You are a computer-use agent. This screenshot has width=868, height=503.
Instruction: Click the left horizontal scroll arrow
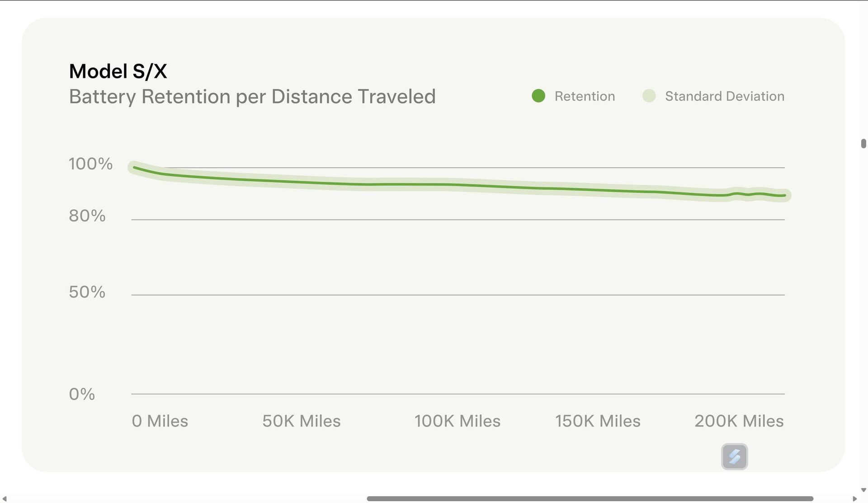(x=5, y=498)
